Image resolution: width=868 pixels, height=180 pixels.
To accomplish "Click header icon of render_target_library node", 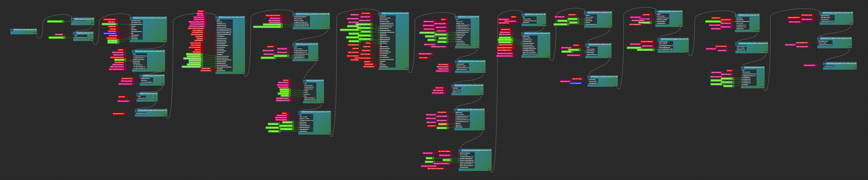I will pos(12,29).
